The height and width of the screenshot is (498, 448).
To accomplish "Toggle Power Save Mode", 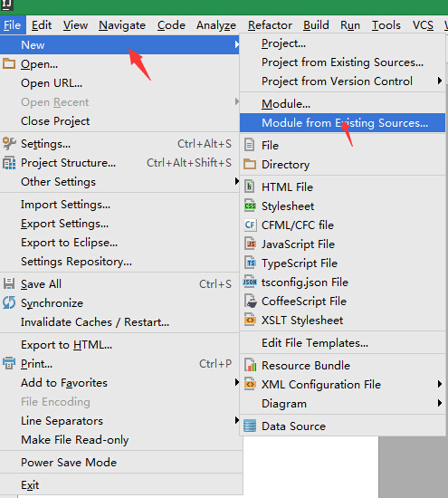I will (69, 463).
